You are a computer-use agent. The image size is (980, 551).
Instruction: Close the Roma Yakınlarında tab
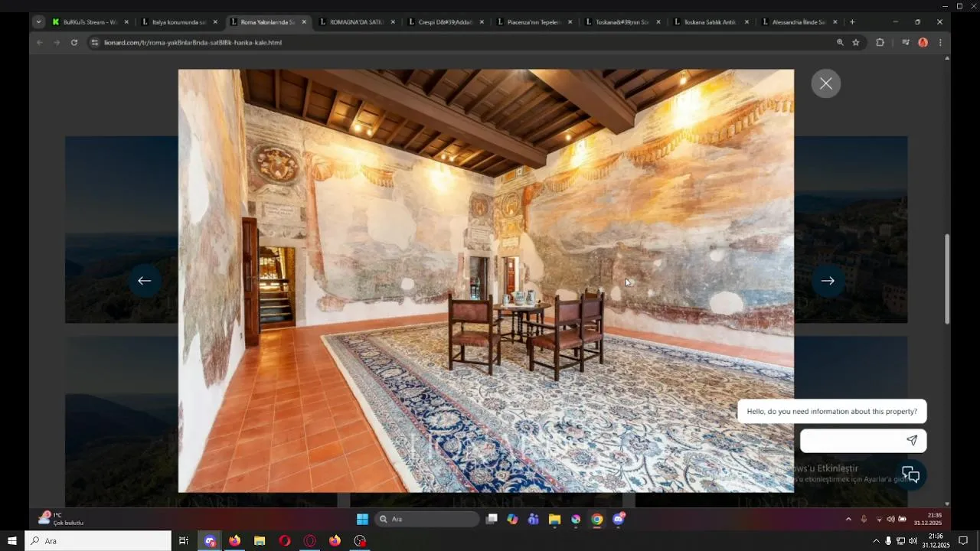(x=304, y=22)
